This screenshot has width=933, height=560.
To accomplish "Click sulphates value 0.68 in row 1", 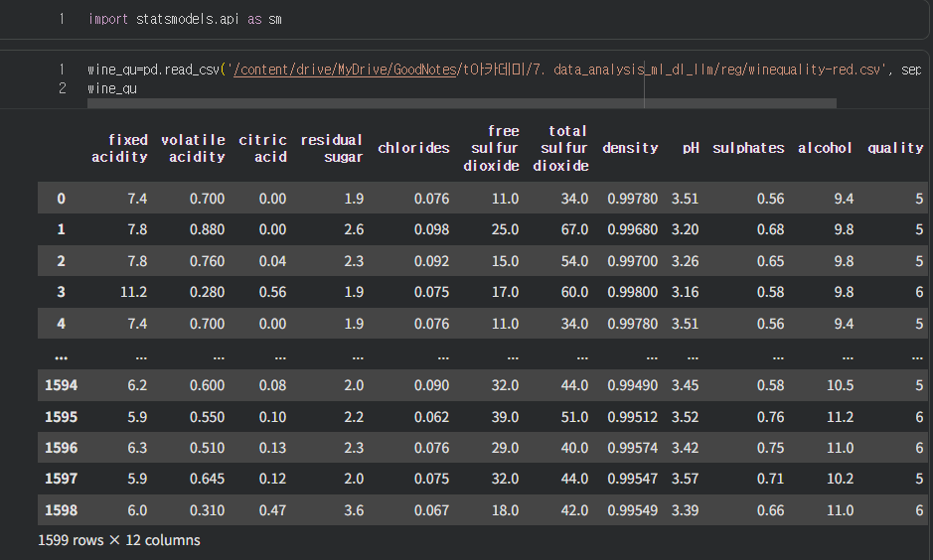I will tap(771, 229).
